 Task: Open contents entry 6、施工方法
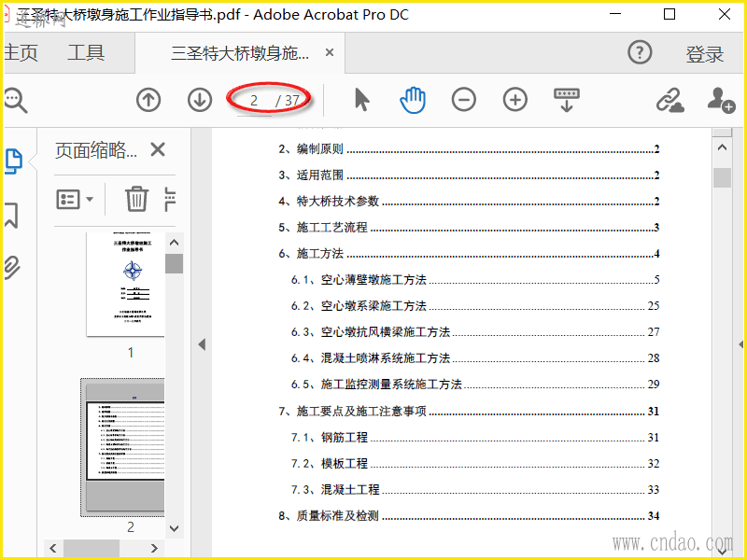click(x=469, y=254)
